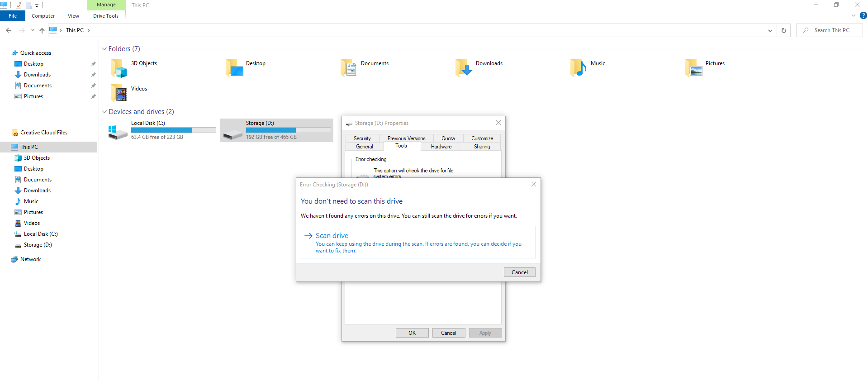Click '63.4 GB free of 223 GB' text
The width and height of the screenshot is (868, 381).
coord(157,137)
